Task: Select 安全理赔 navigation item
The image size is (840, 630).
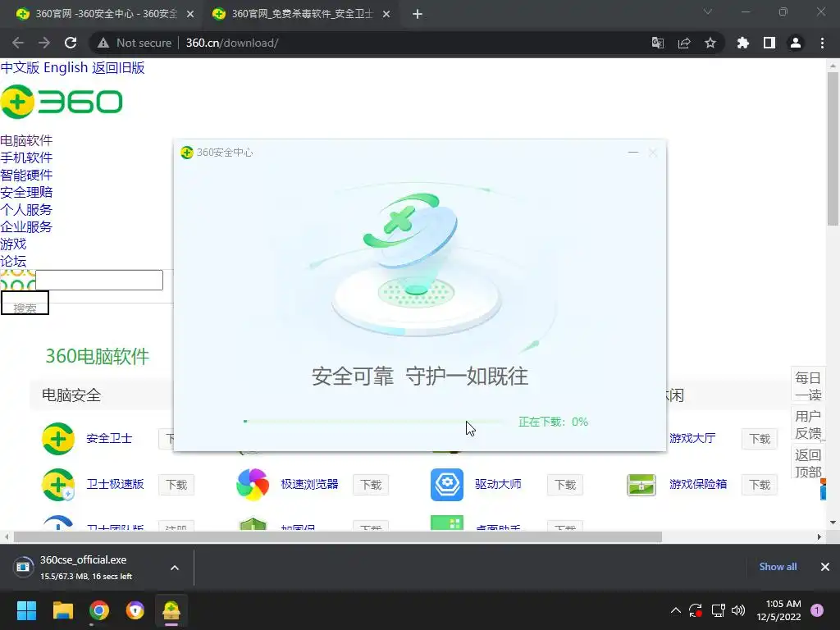Action: click(26, 192)
